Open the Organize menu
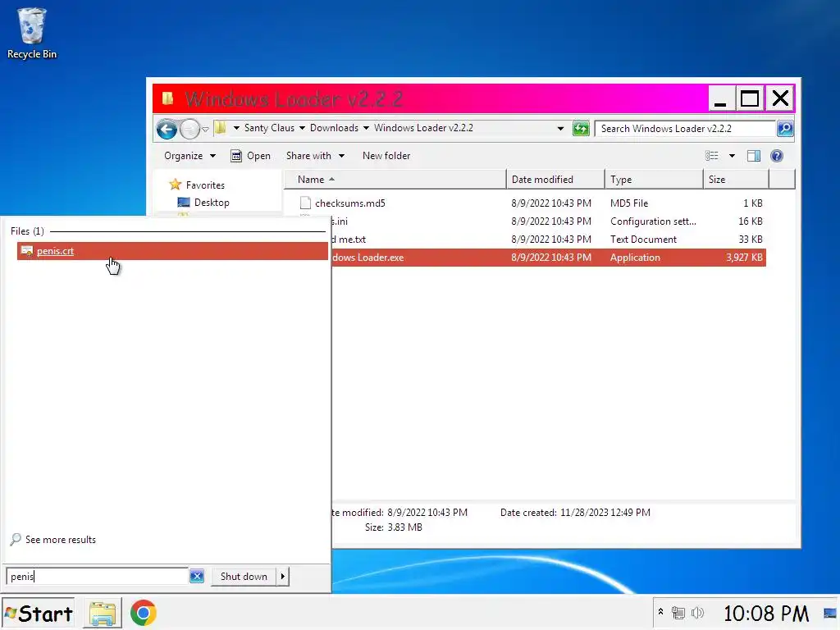Image resolution: width=840 pixels, height=630 pixels. [189, 156]
